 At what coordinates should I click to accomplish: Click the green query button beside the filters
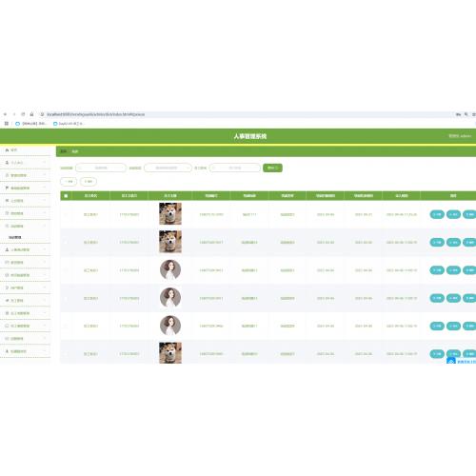pyautogui.click(x=272, y=168)
